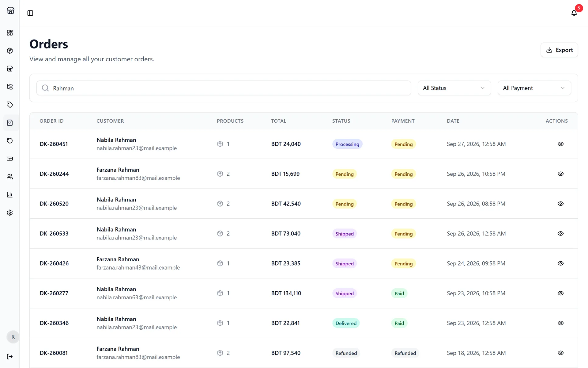
Task: Open the returns refresh icon in sidebar
Action: coord(10,141)
